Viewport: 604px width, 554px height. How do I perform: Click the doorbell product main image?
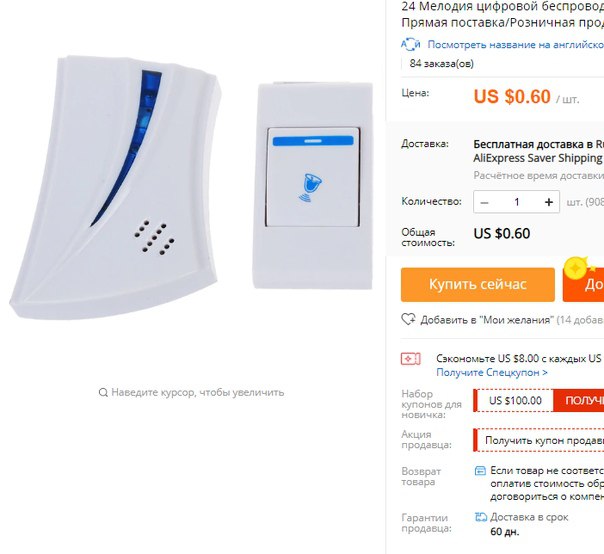pyautogui.click(x=191, y=188)
